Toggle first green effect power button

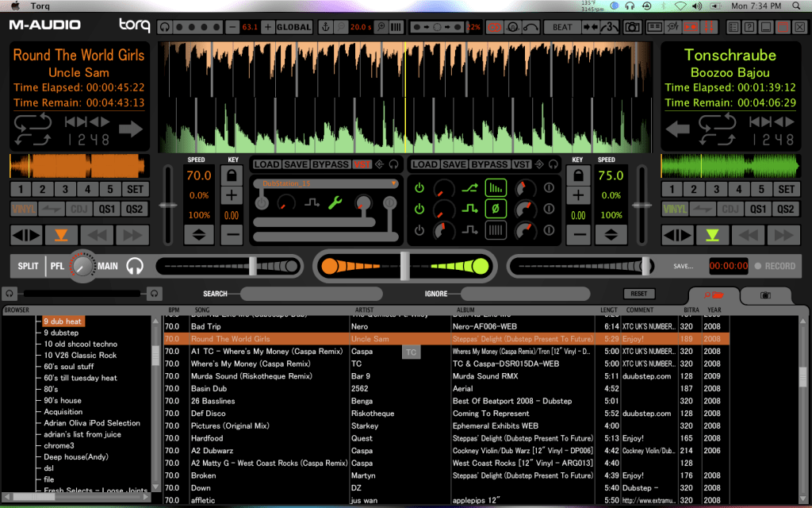(x=419, y=187)
